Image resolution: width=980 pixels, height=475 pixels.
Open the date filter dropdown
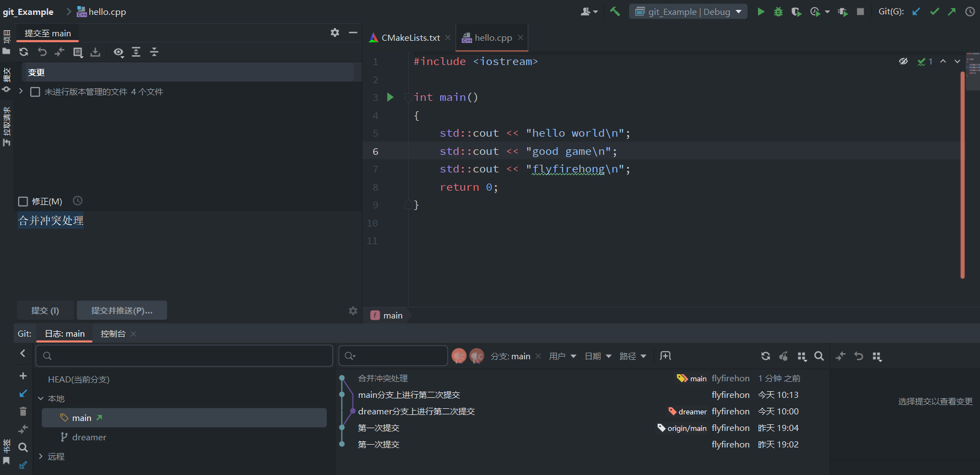pos(598,356)
